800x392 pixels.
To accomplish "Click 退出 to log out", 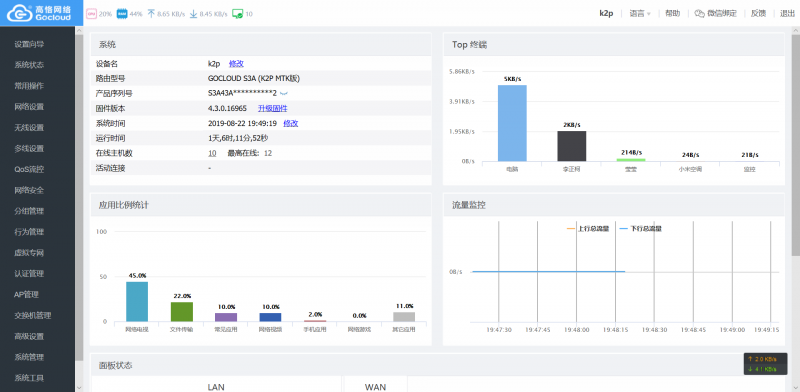I will 787,14.
